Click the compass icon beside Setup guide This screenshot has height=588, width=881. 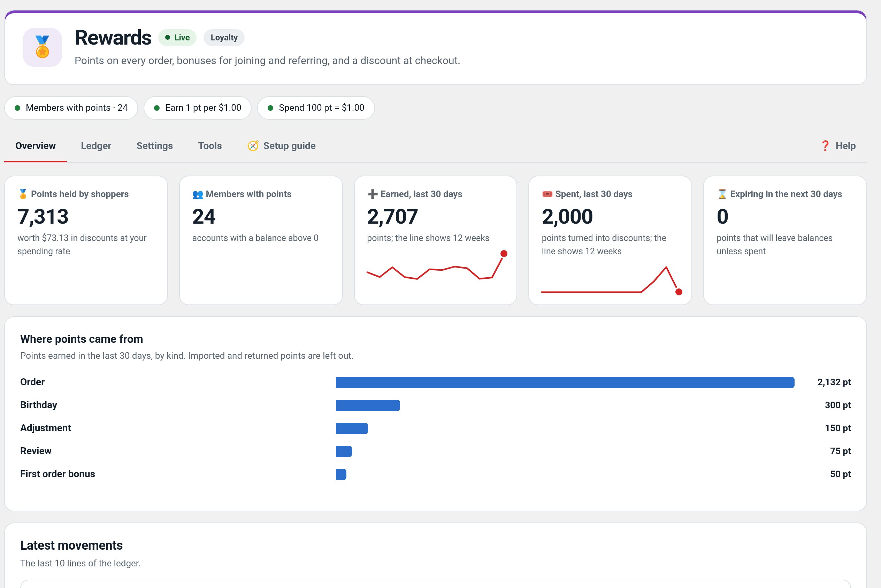coord(253,146)
